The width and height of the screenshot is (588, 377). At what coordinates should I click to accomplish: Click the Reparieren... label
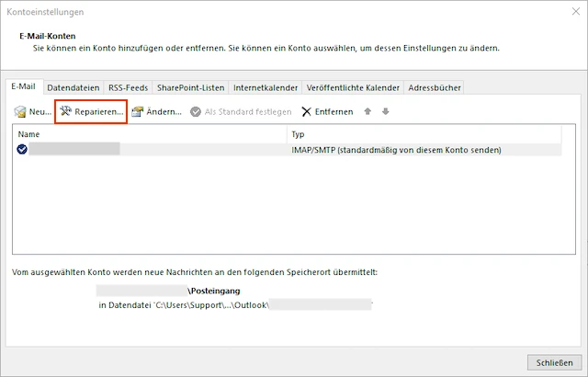pyautogui.click(x=99, y=112)
